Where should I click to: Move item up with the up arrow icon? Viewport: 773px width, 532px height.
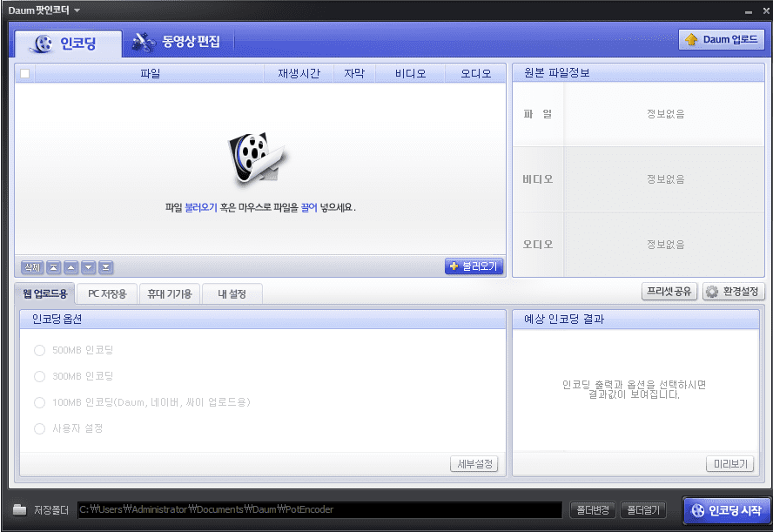point(71,267)
